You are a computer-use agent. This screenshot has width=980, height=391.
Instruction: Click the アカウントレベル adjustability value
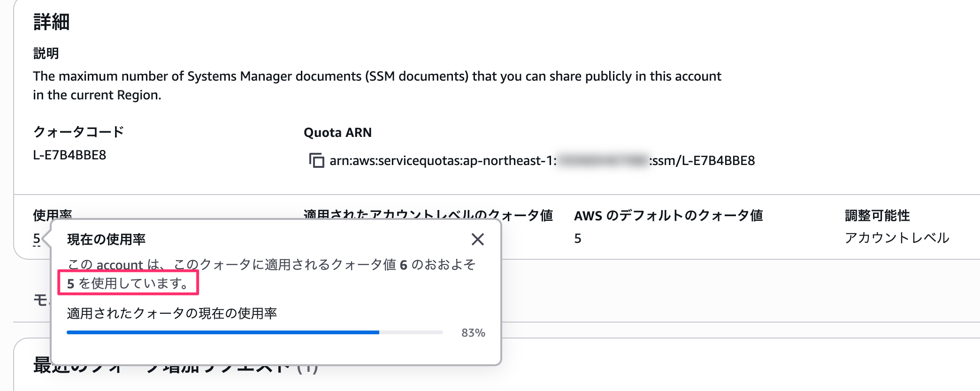[896, 238]
